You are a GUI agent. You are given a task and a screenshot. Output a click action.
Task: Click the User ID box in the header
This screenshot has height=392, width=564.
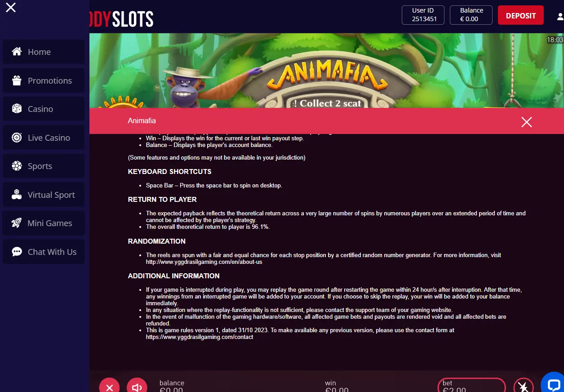click(423, 15)
